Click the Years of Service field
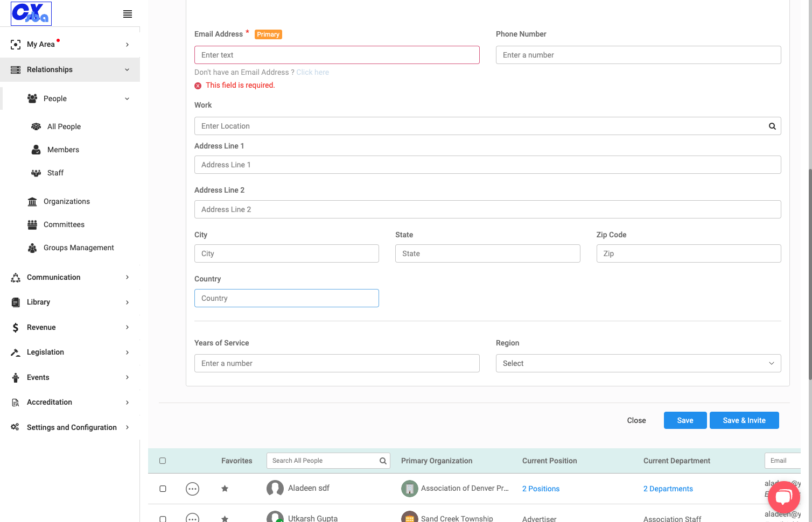This screenshot has height=522, width=812. point(337,363)
